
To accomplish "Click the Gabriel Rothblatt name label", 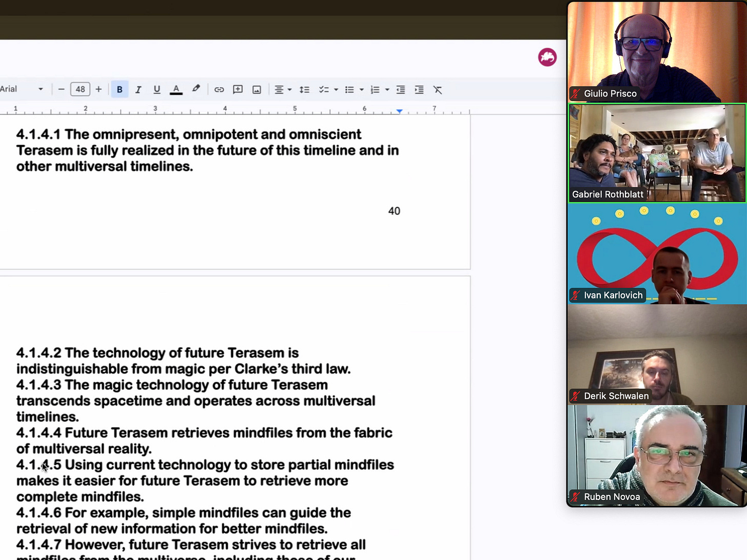I will point(607,194).
